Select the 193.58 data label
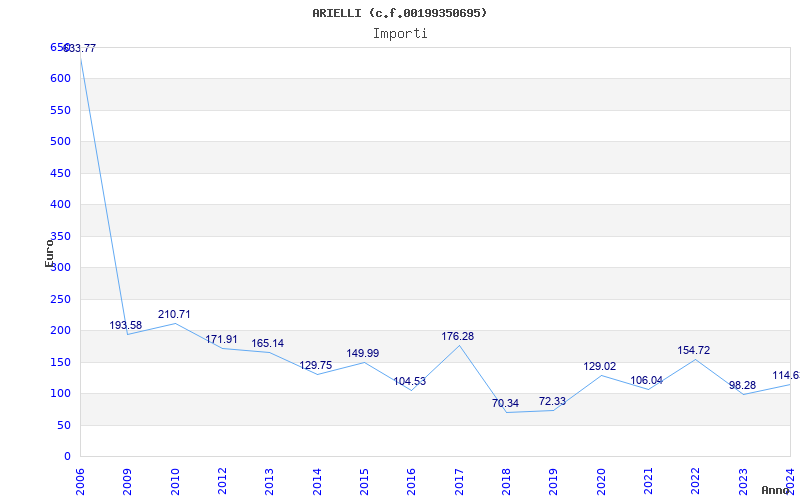 (x=126, y=325)
